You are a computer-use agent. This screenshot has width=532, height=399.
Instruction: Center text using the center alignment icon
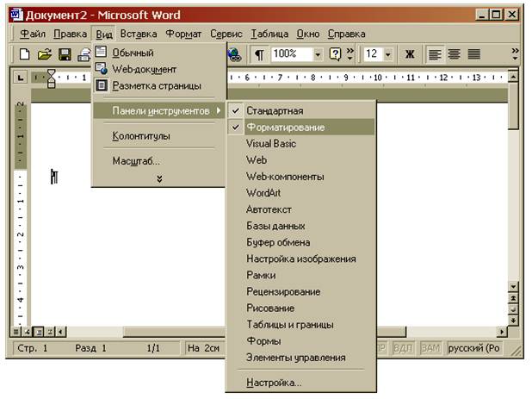click(454, 54)
